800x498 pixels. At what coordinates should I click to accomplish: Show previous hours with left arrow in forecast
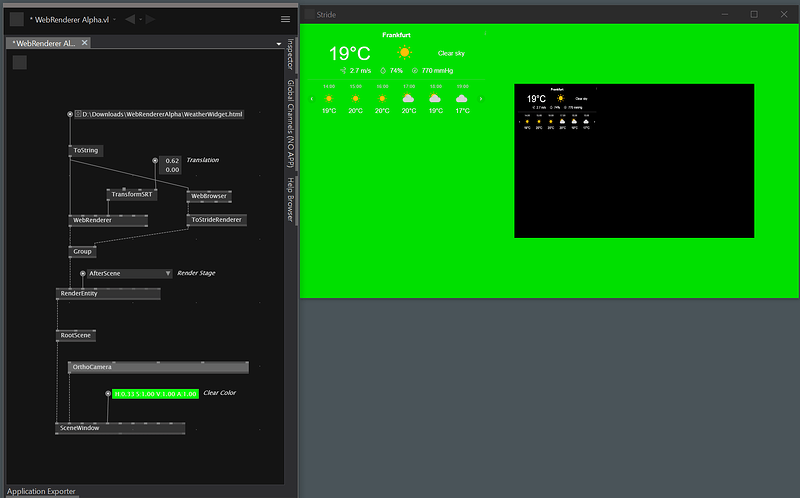coord(312,99)
